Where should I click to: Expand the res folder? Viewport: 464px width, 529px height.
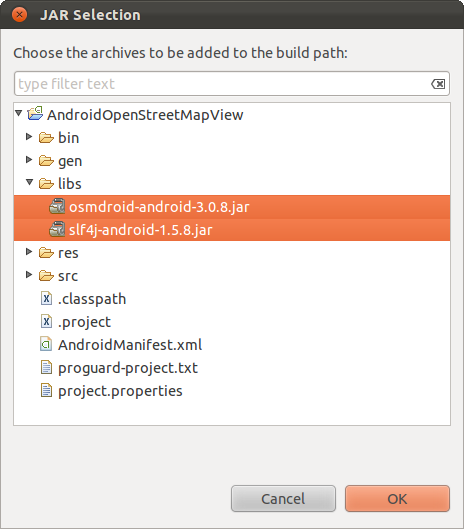[x=29, y=252]
